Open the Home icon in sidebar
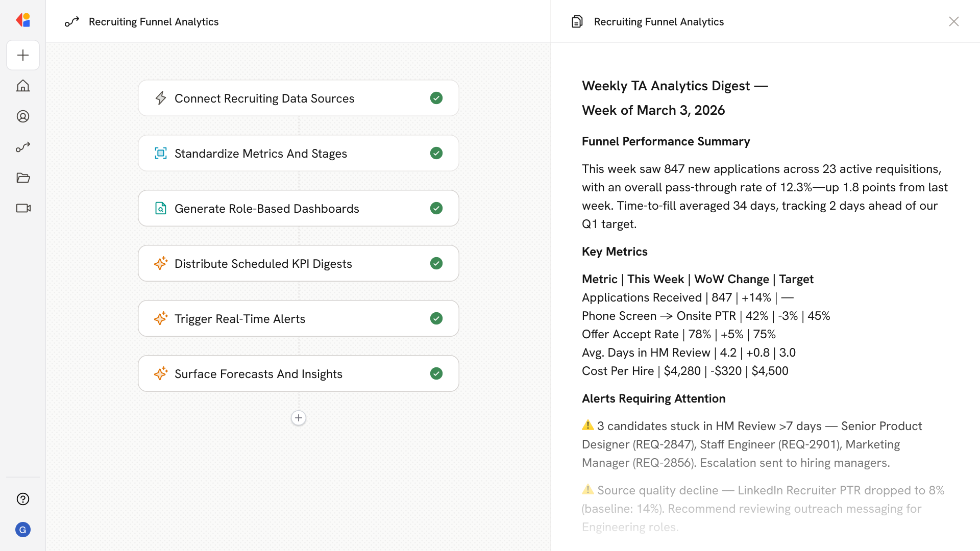The width and height of the screenshot is (980, 551). click(23, 86)
